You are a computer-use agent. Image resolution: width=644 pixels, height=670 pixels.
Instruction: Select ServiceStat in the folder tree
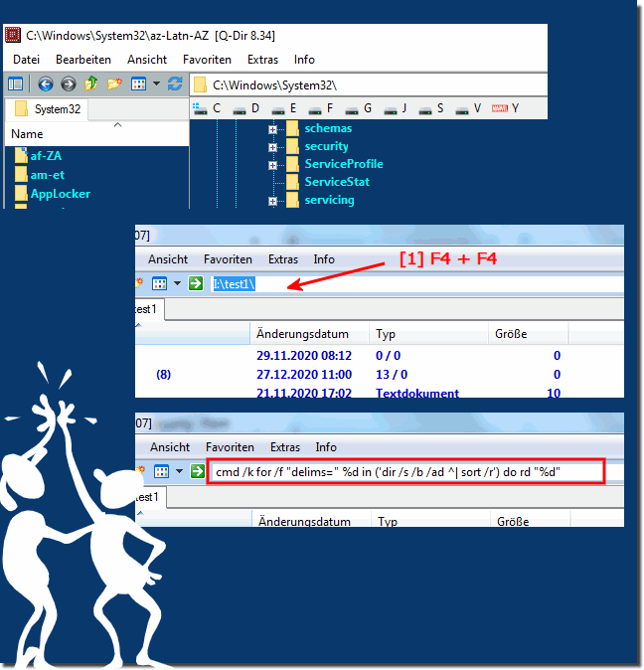coord(337,182)
